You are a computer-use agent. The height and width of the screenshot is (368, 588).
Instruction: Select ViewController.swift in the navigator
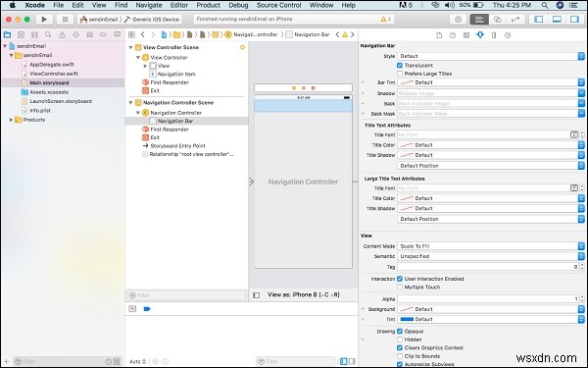click(x=54, y=74)
